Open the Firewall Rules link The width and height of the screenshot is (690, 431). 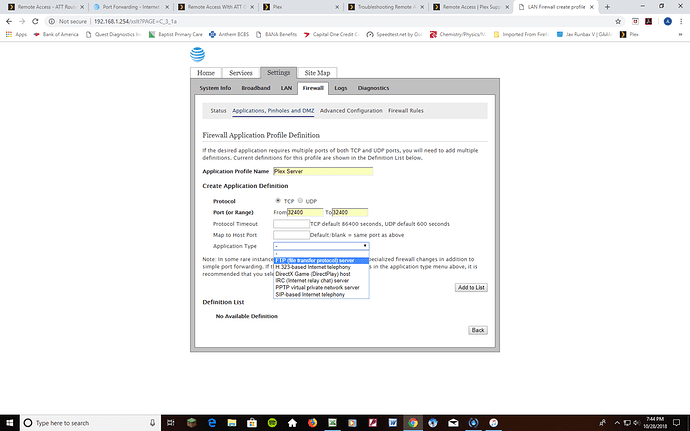(406, 111)
